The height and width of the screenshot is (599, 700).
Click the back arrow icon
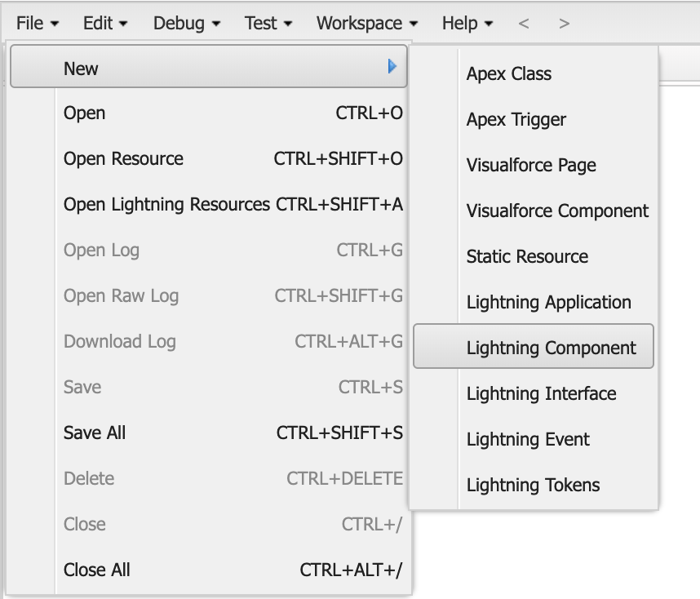coord(524,24)
